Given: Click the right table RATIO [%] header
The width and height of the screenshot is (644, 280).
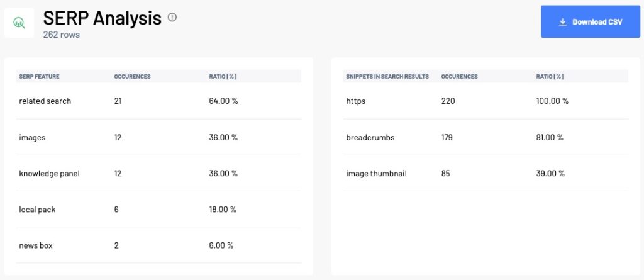Looking at the screenshot, I should click(550, 77).
